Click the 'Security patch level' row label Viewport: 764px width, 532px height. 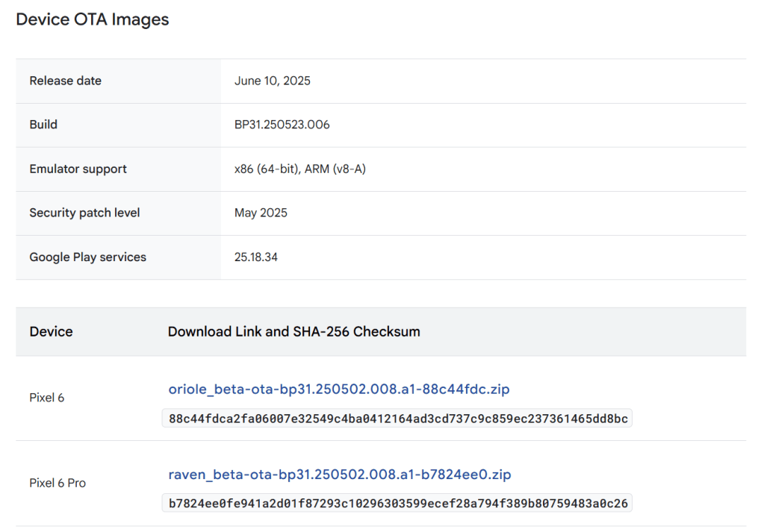[84, 213]
